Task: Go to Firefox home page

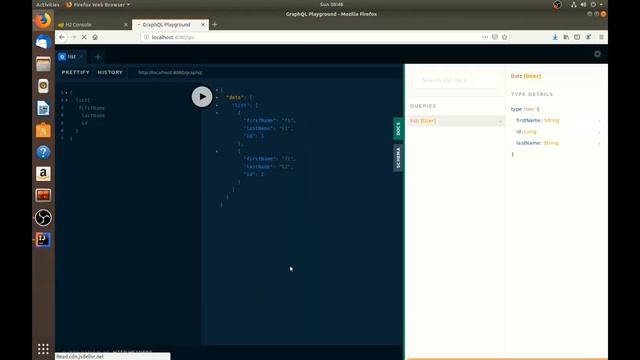Action: point(95,37)
